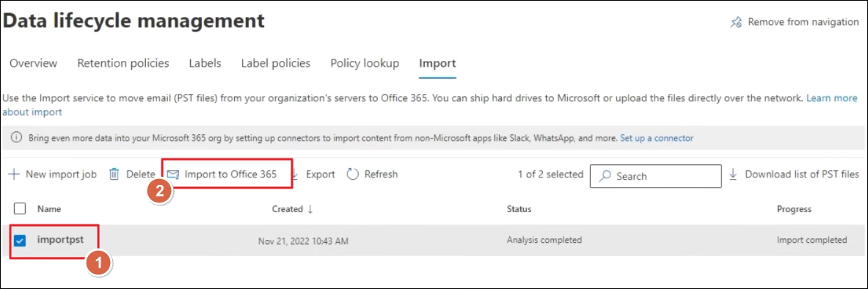Focus the Search input field

(656, 176)
